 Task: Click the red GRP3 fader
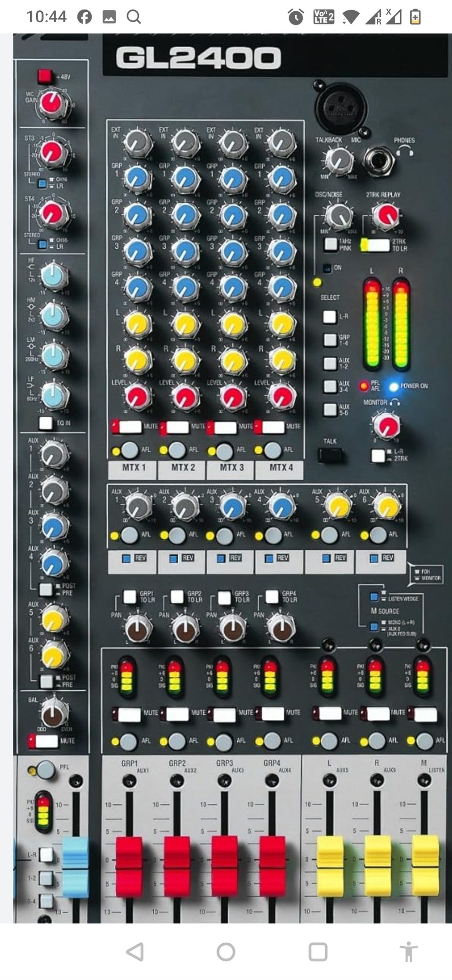point(225,866)
